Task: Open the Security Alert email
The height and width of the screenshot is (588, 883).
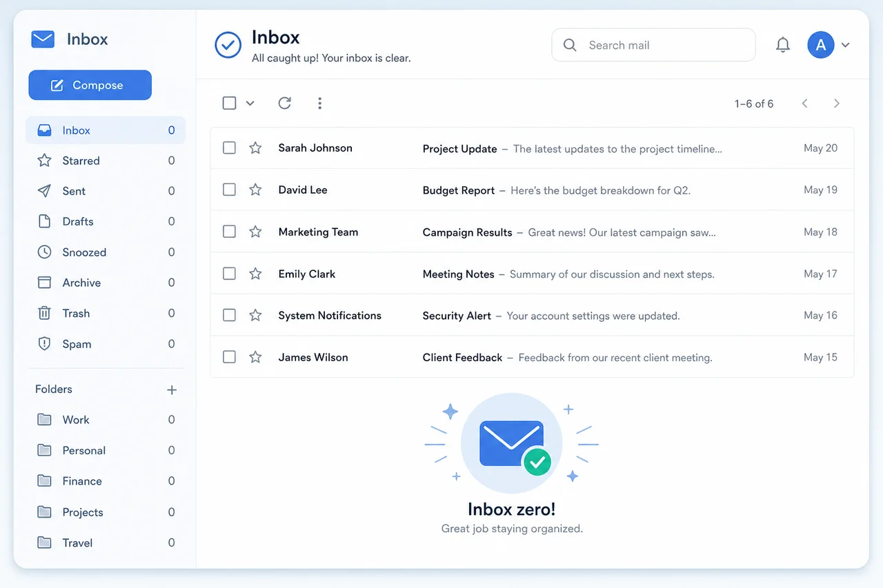Action: point(532,316)
